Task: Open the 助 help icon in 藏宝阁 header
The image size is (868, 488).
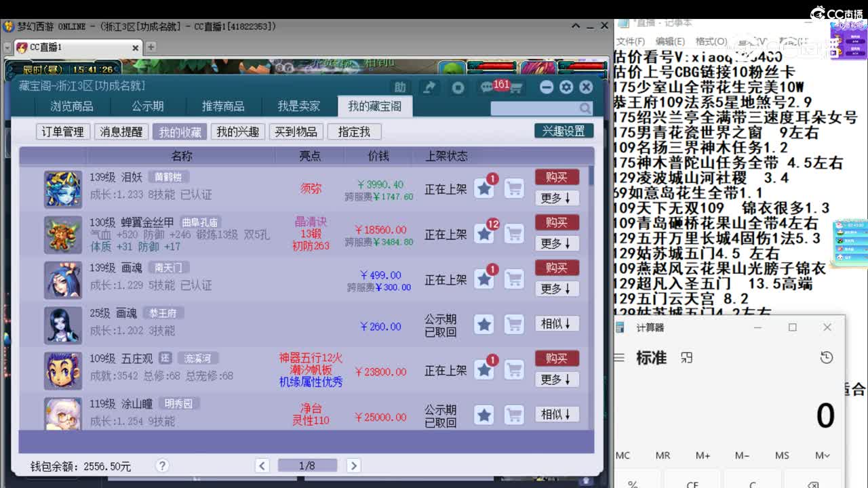Action: coord(400,87)
